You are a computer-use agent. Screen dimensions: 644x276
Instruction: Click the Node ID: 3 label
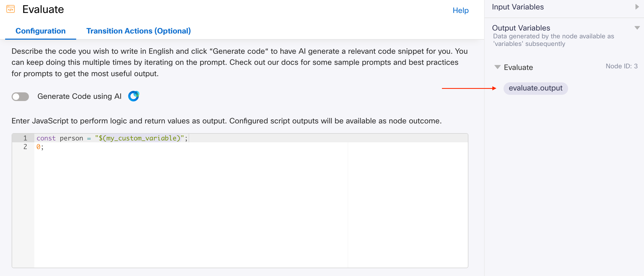point(621,66)
